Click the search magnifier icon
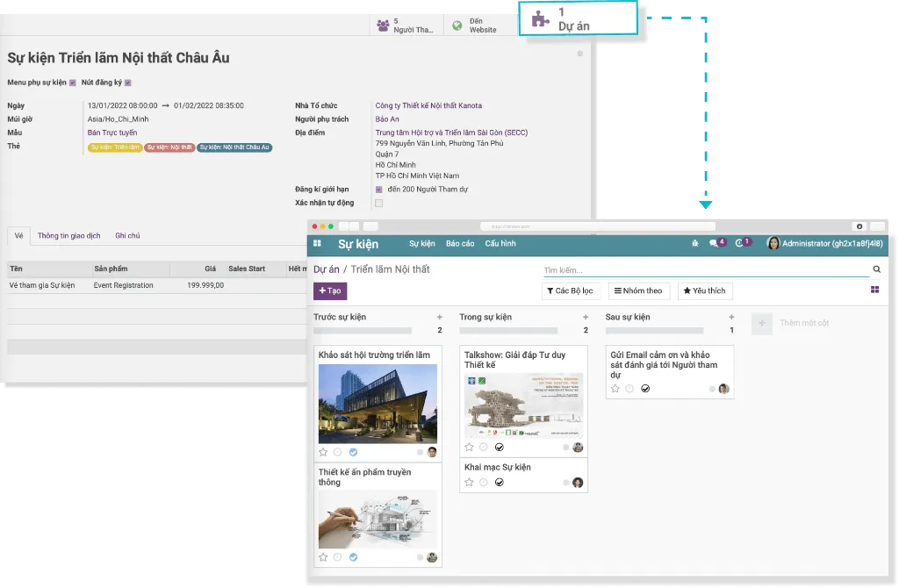 pyautogui.click(x=876, y=269)
